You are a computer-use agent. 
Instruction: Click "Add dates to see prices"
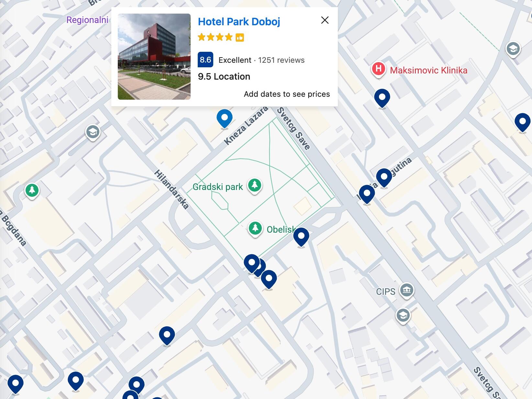point(287,94)
